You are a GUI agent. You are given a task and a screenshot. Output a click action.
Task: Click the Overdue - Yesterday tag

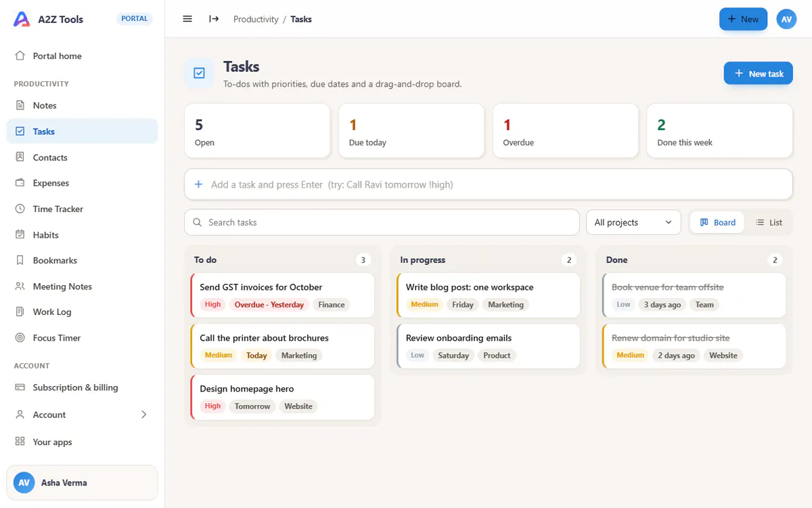pos(269,305)
